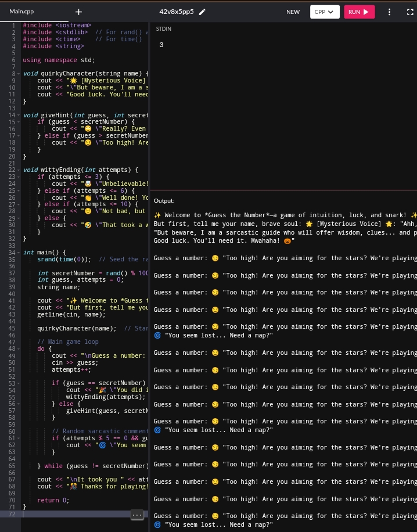Viewport: 417px width, 532px height.
Task: Click project ID 42v8x5pp5
Action: 177,12
